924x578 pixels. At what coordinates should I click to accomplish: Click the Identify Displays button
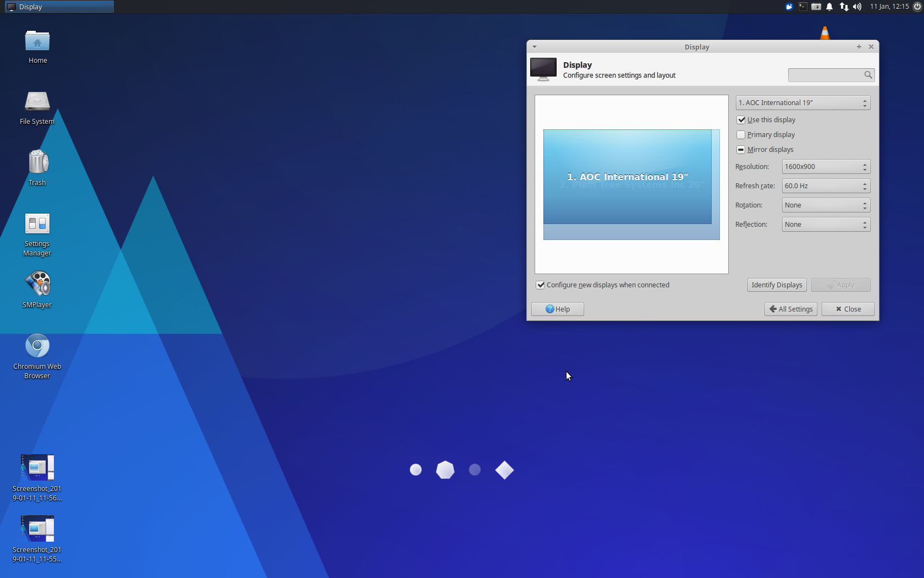click(777, 285)
